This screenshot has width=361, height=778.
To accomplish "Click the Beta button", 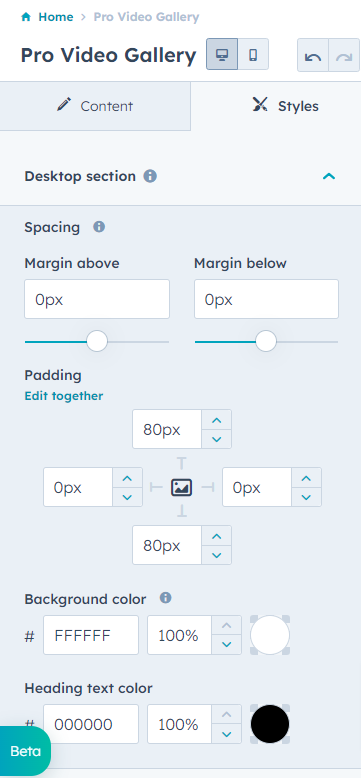I will 25,751.
